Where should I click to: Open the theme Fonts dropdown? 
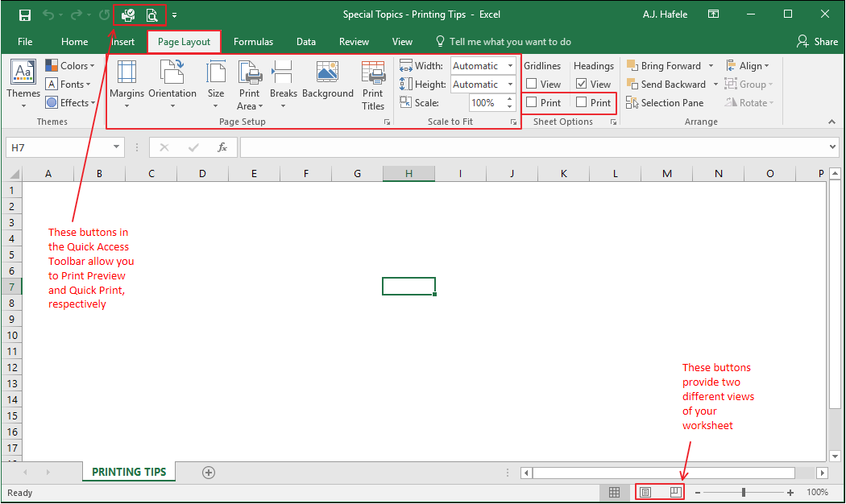[68, 84]
